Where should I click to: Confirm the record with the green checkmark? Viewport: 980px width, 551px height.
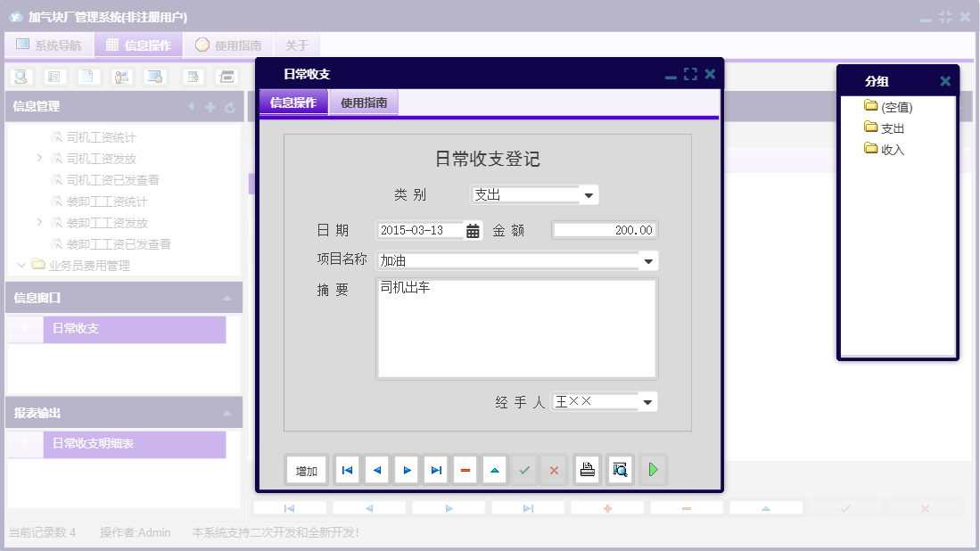(x=524, y=470)
